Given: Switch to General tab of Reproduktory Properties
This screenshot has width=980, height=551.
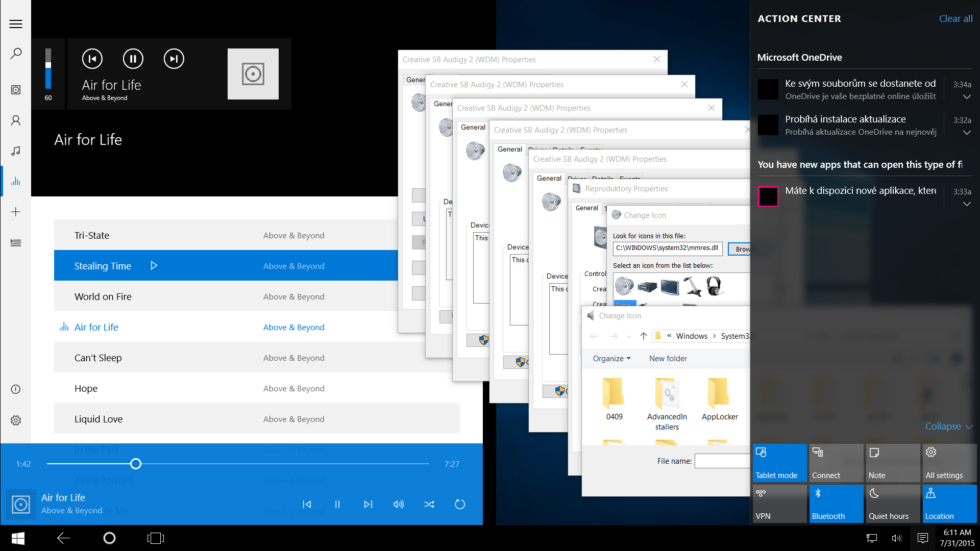Looking at the screenshot, I should coord(586,208).
